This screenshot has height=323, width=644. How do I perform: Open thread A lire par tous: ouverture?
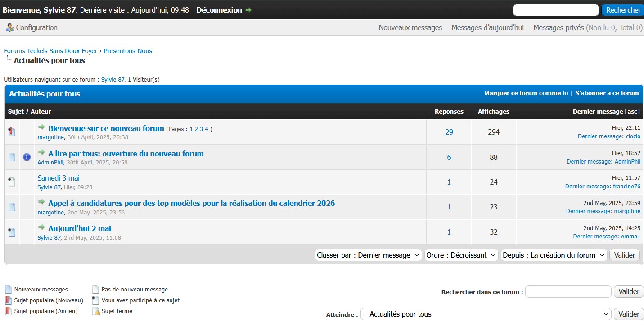click(x=126, y=154)
